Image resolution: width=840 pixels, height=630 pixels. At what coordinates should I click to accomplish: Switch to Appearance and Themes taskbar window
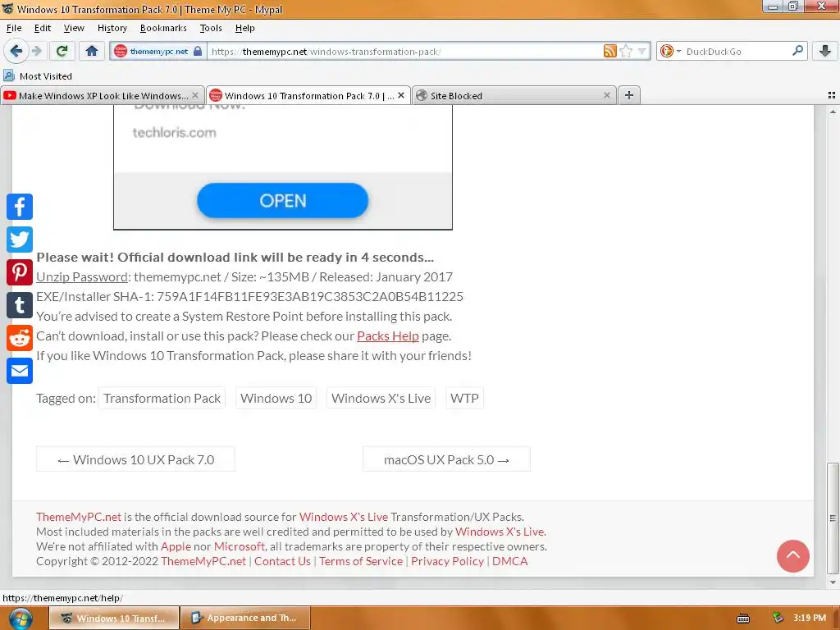tap(245, 618)
